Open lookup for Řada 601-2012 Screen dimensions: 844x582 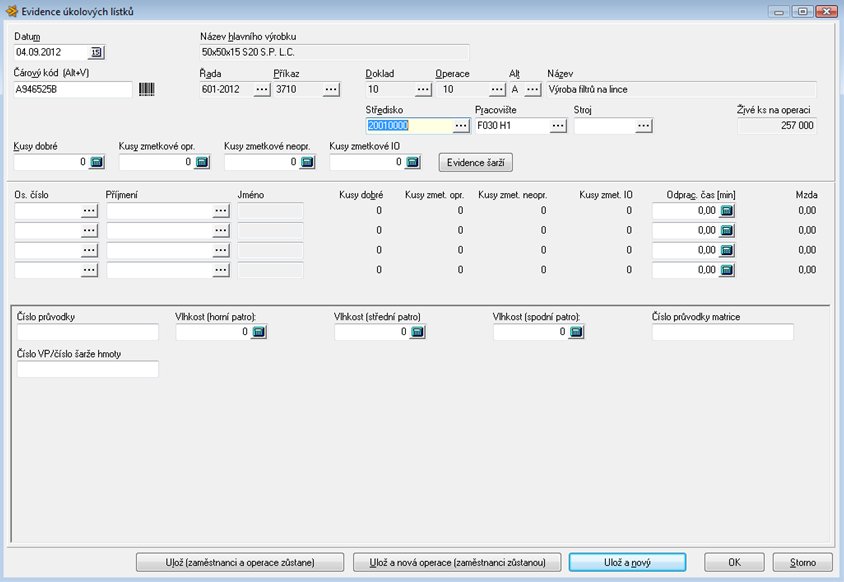click(x=262, y=89)
